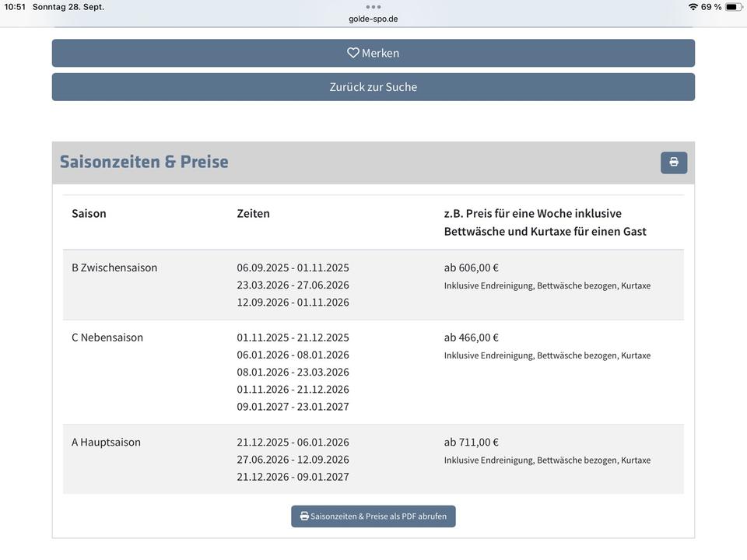This screenshot has width=747, height=560.
Task: Select the B Zwischensaison row label
Action: click(114, 268)
